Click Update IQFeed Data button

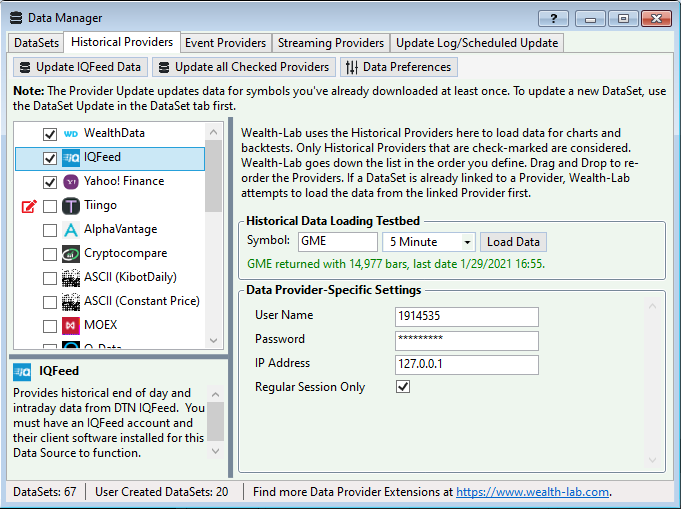click(81, 67)
